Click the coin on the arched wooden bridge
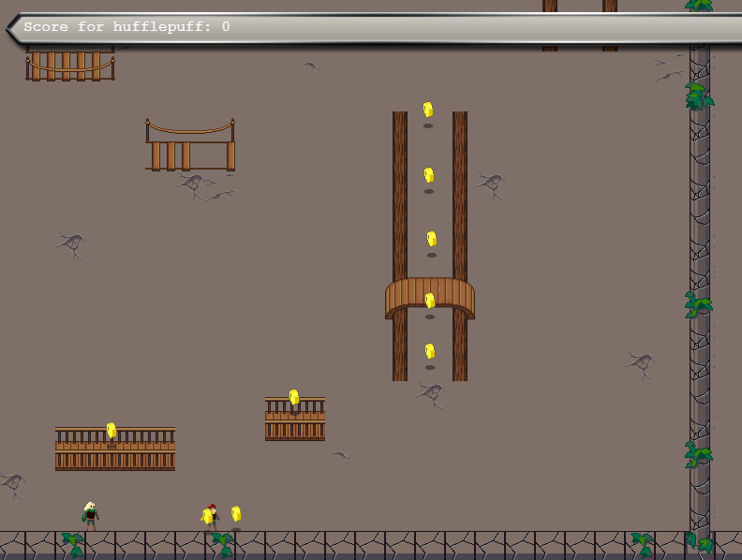742x560 pixels. [x=430, y=301]
